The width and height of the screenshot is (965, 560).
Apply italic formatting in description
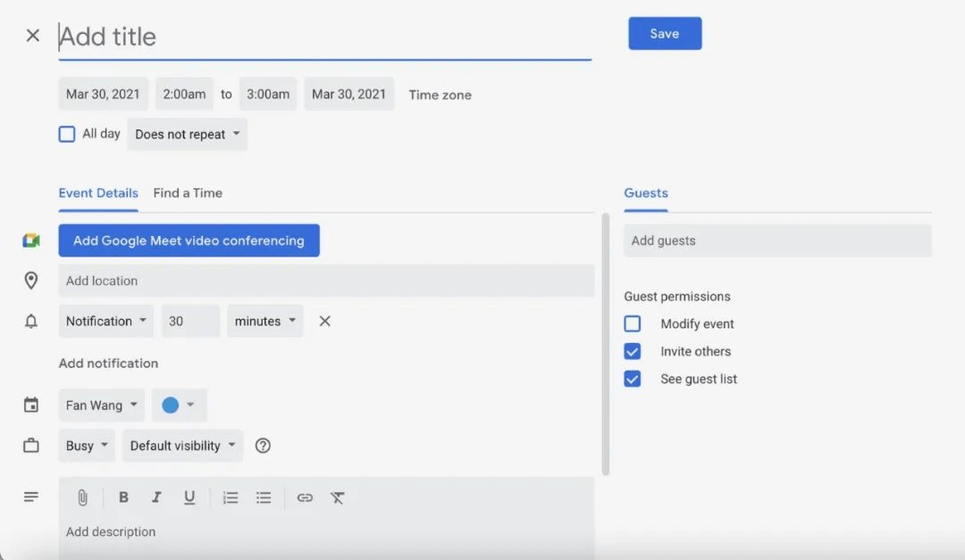156,497
